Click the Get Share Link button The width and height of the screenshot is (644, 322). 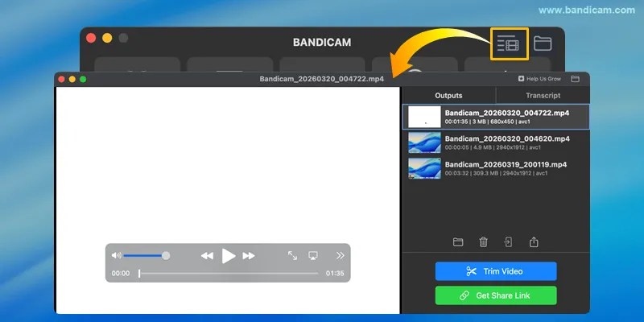(496, 295)
